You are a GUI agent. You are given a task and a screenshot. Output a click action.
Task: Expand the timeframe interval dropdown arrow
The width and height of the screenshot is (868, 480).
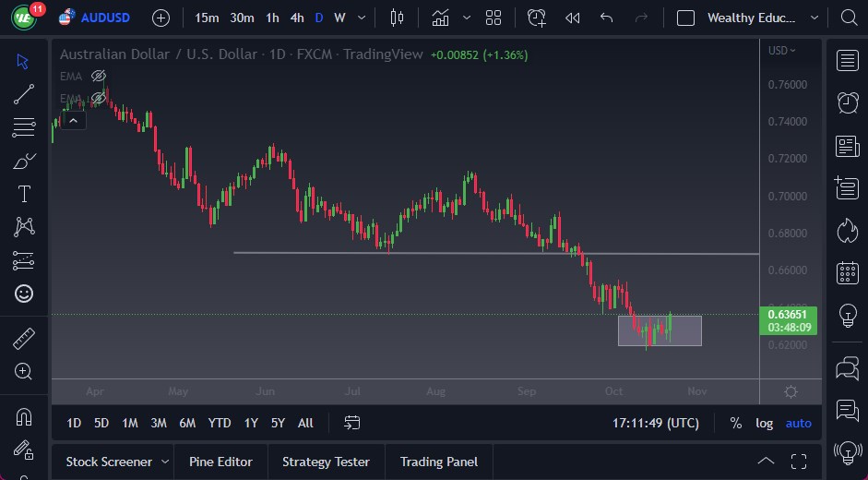pos(361,18)
